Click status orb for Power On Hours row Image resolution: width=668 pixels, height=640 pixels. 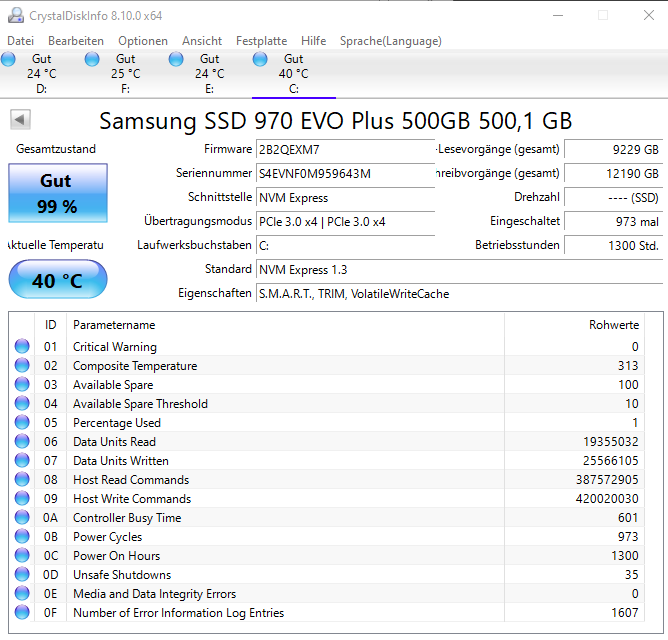click(x=22, y=555)
